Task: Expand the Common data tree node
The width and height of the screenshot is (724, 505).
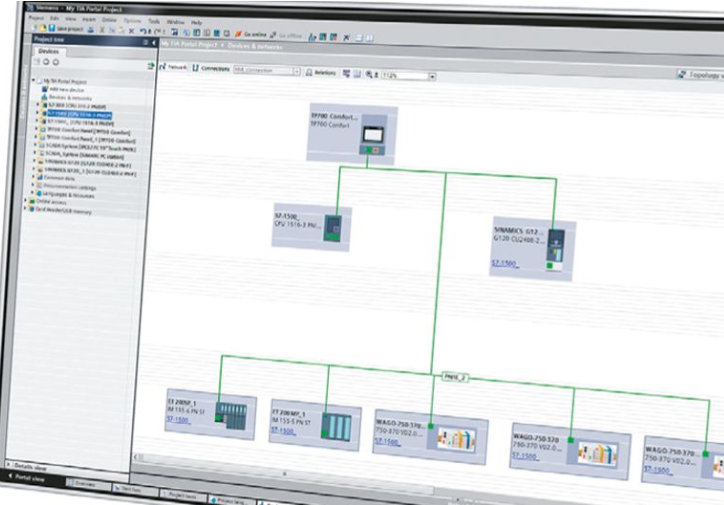Action: [32, 177]
